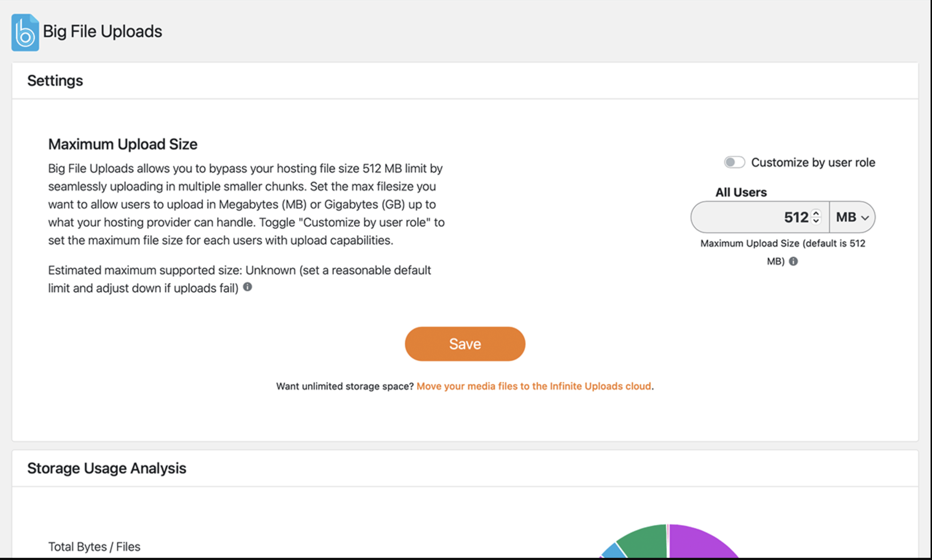Open the MB unit dropdown

(852, 218)
